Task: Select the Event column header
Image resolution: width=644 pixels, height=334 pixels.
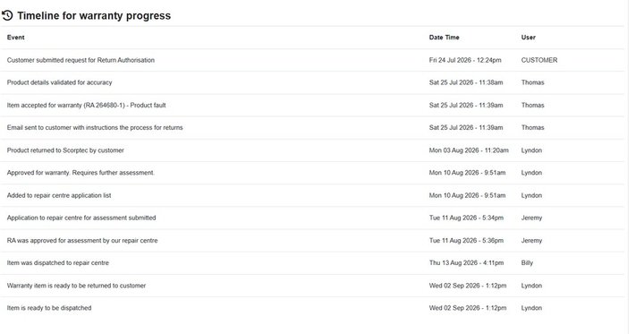Action: tap(15, 38)
